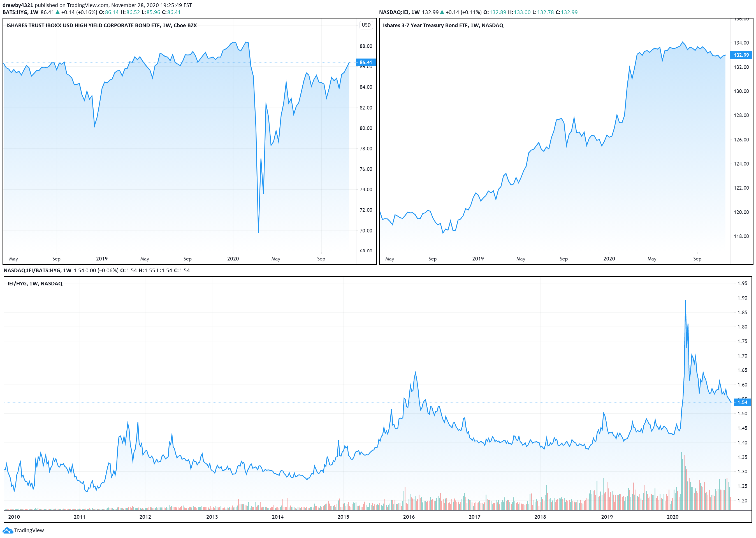Click the '2017' label on the ratio time axis

pos(475,517)
